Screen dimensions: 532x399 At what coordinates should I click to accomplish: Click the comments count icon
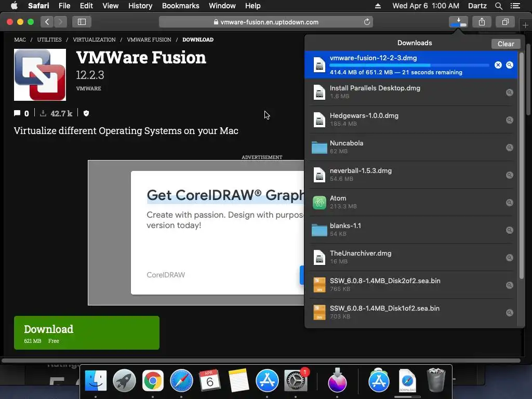point(17,113)
